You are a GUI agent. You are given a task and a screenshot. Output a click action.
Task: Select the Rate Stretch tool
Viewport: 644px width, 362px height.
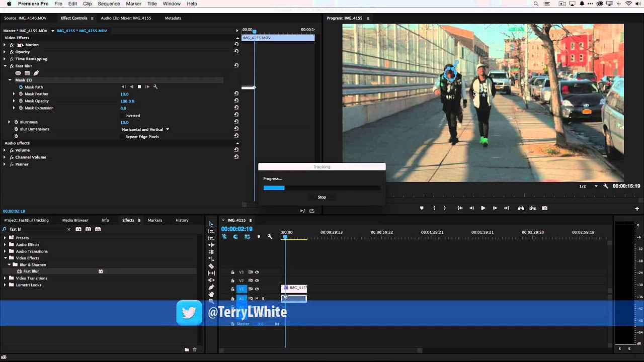pyautogui.click(x=211, y=259)
